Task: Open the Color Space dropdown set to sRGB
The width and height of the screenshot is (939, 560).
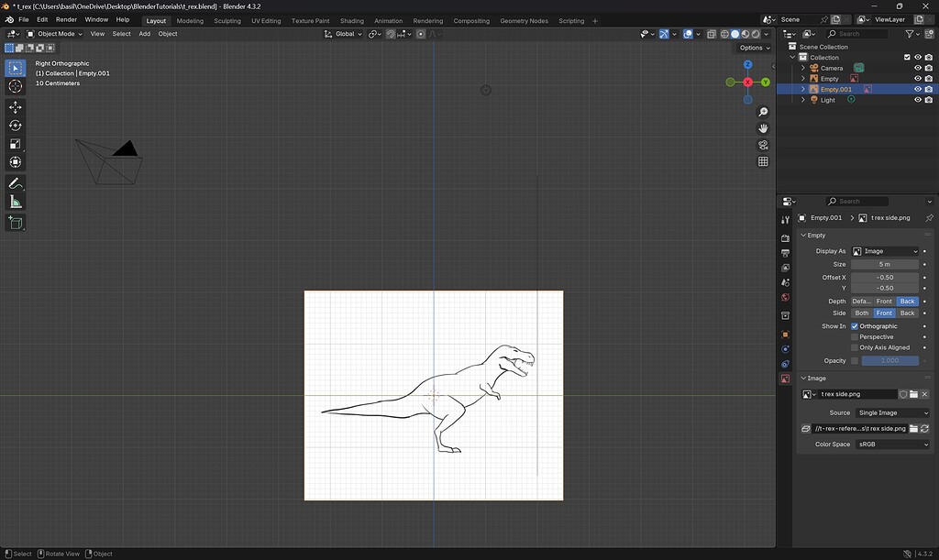Action: (891, 445)
